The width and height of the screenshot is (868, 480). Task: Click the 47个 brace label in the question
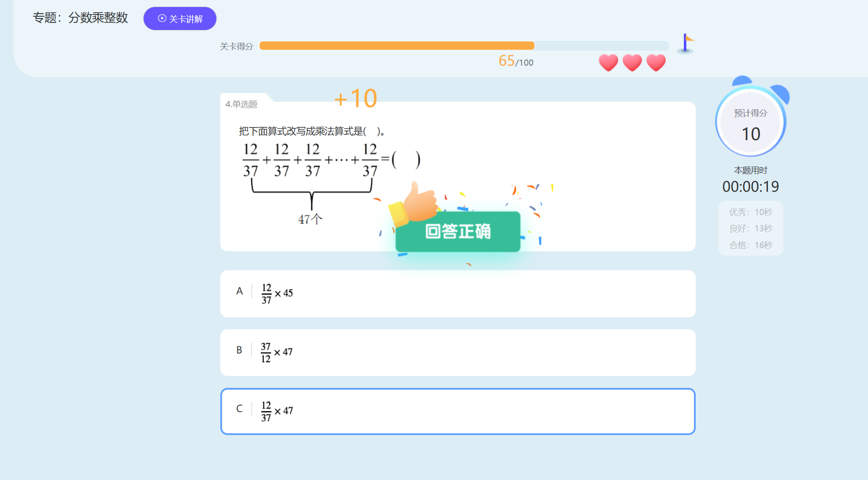310,219
